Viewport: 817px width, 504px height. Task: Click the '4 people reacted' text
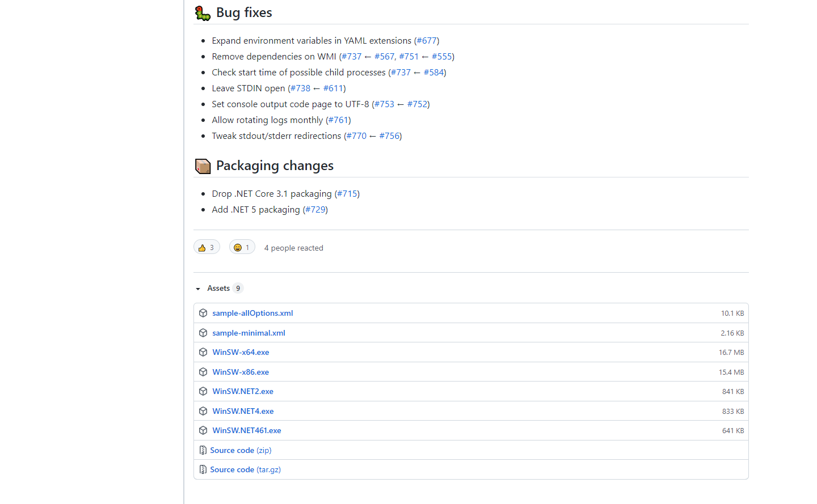click(x=293, y=248)
